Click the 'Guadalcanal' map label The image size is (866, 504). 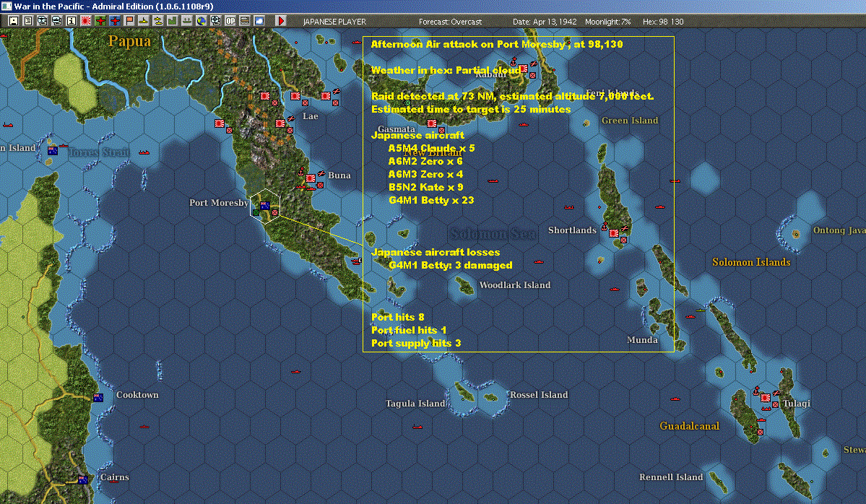(x=689, y=425)
